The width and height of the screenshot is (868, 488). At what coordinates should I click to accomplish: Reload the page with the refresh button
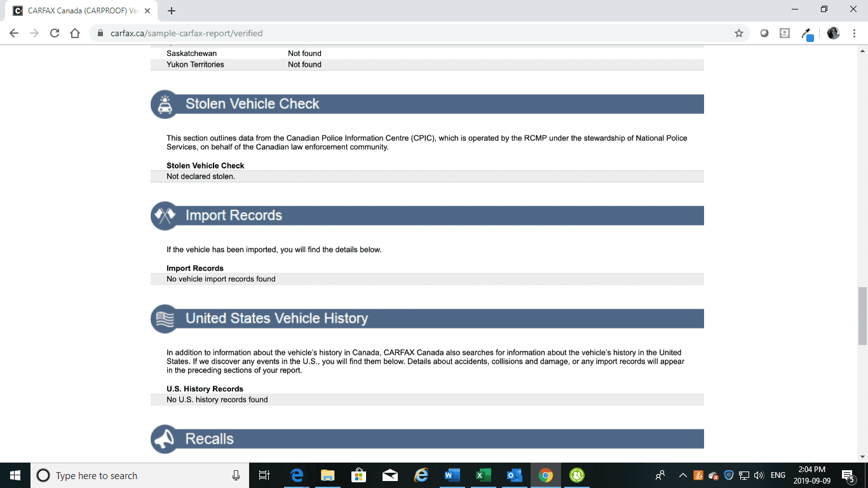[55, 33]
